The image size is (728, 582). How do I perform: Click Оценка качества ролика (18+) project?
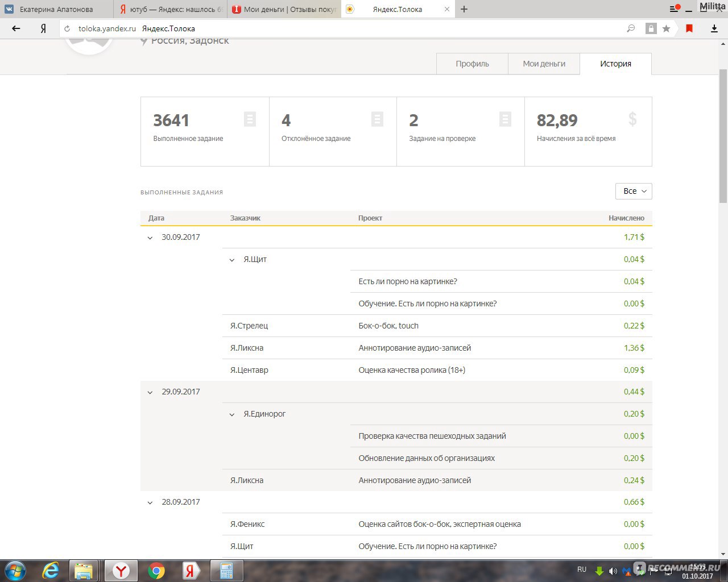point(412,370)
